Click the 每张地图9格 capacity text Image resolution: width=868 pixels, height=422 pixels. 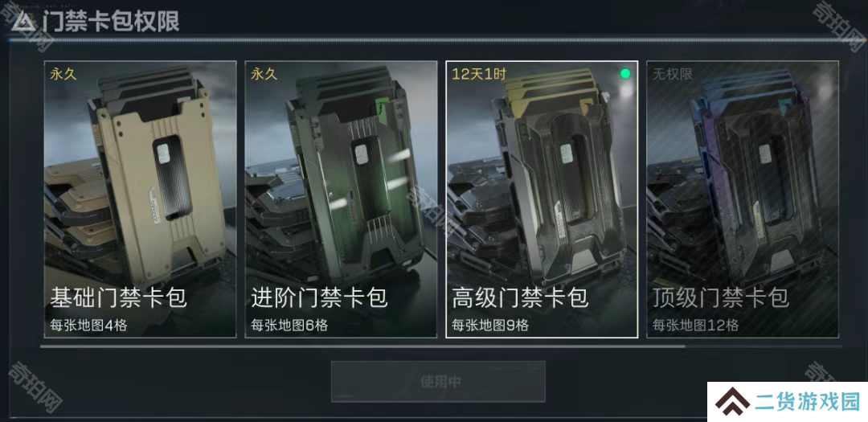click(x=490, y=325)
